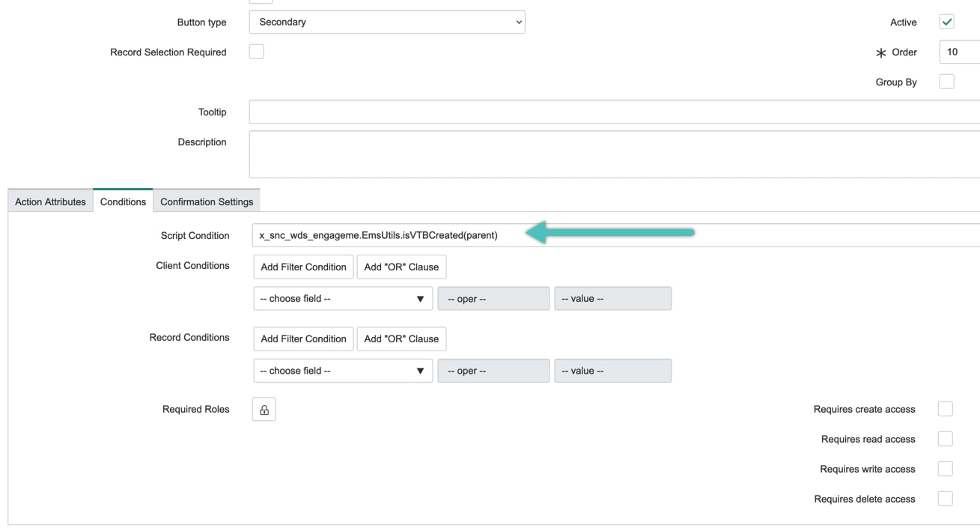
Task: Add "OR" Clause under Client Conditions
Action: [401, 267]
